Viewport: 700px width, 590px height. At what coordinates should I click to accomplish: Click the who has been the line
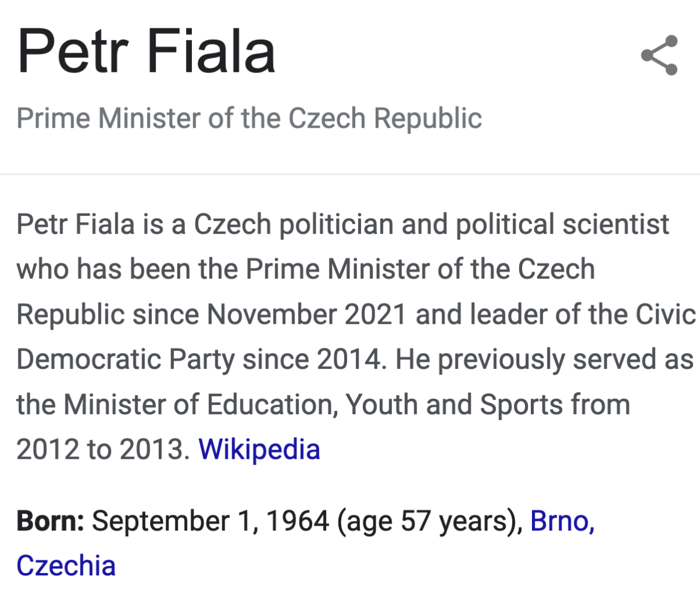(306, 270)
